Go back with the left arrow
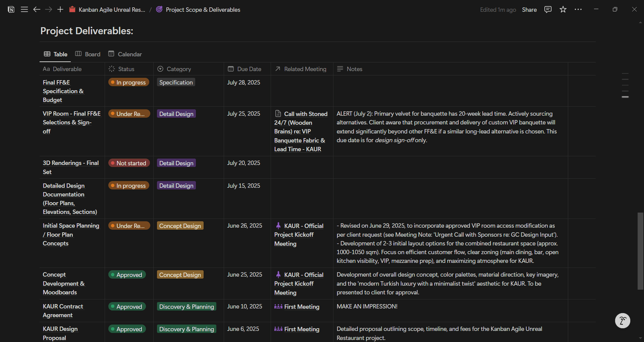This screenshot has height=342, width=644. pos(37,9)
